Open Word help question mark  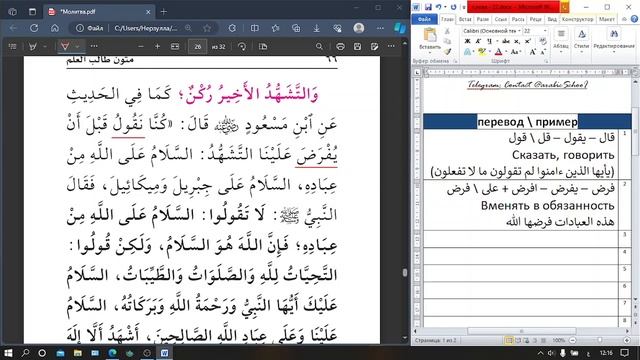[x=634, y=19]
